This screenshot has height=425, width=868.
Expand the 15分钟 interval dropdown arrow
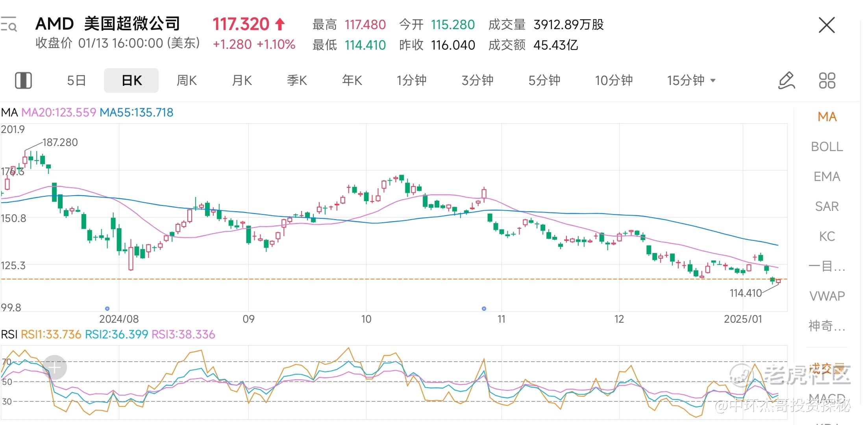(x=713, y=81)
